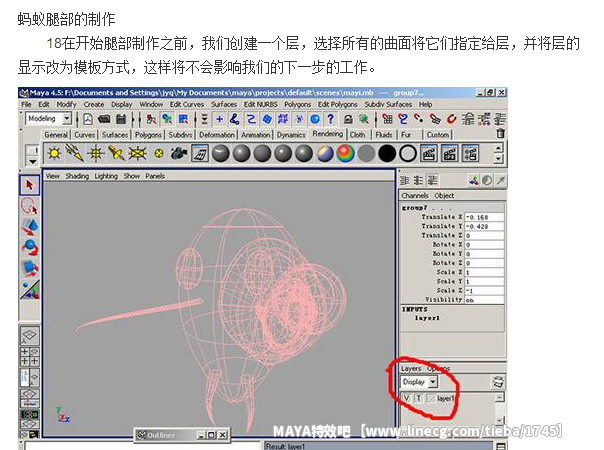
Task: Save scene with the disk icon
Action: [121, 119]
